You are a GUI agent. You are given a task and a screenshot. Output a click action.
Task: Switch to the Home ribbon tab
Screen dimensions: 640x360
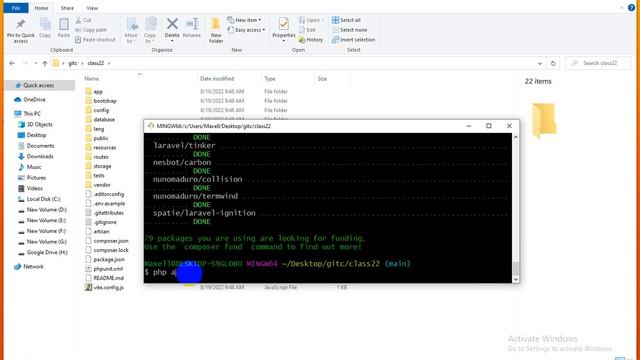(41, 8)
